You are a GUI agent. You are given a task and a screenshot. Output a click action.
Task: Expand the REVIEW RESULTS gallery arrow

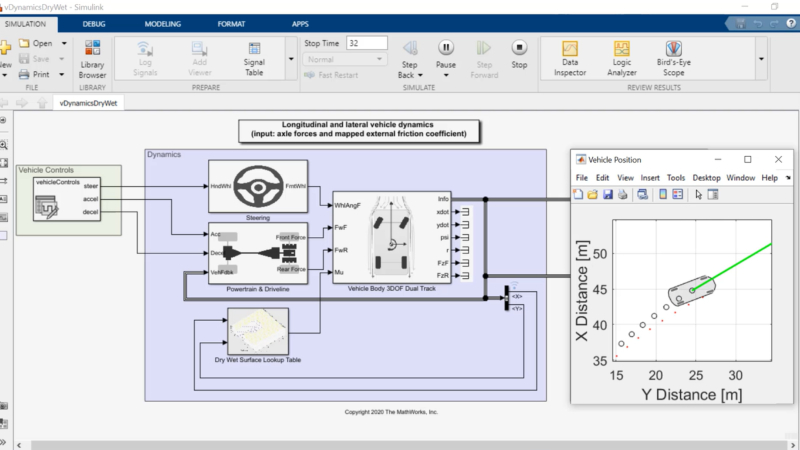[x=761, y=59]
